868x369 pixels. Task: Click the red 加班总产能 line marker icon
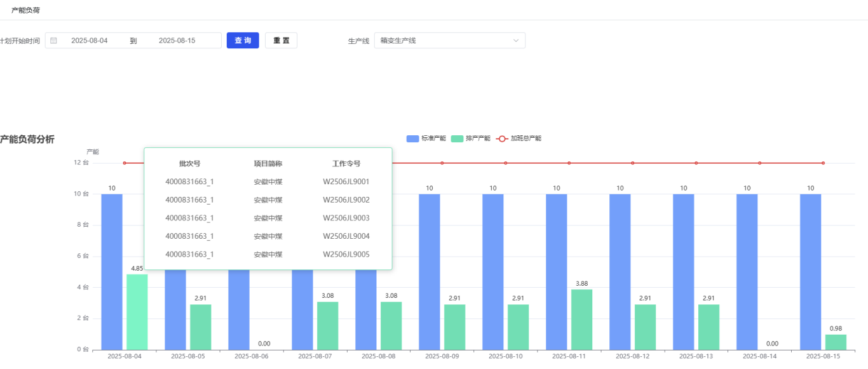(x=502, y=138)
